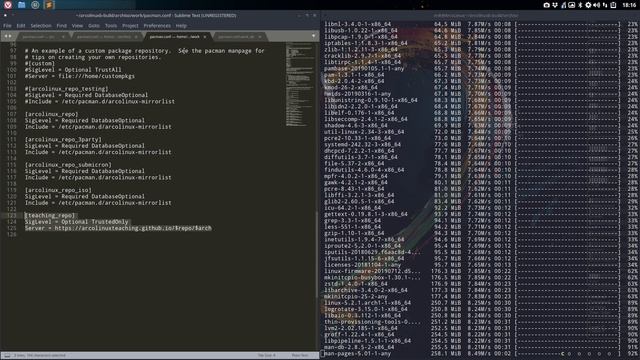Image resolution: width=640 pixels, height=360 pixels.
Task: Open the File menu in Sublime Text
Action: 7,26
